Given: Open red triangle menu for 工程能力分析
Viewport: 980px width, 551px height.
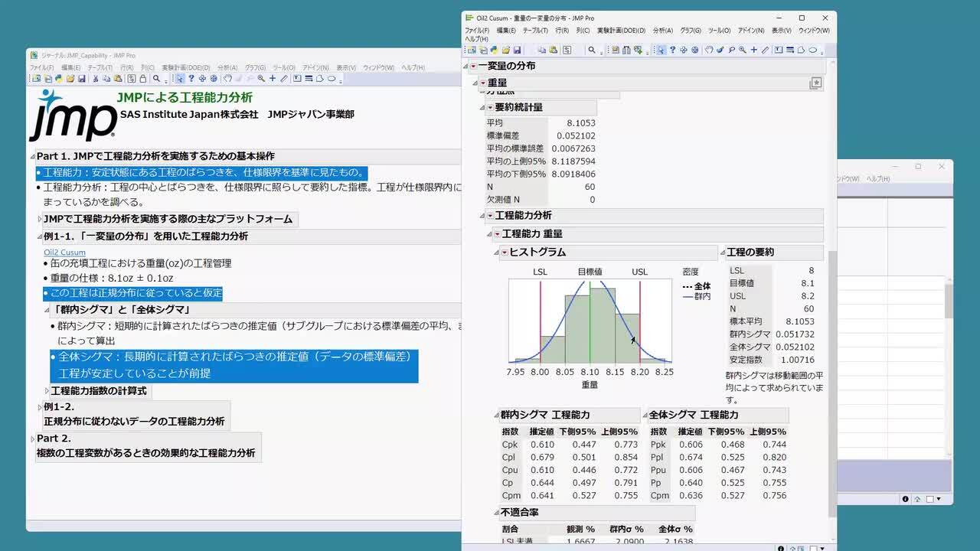Looking at the screenshot, I should (489, 216).
